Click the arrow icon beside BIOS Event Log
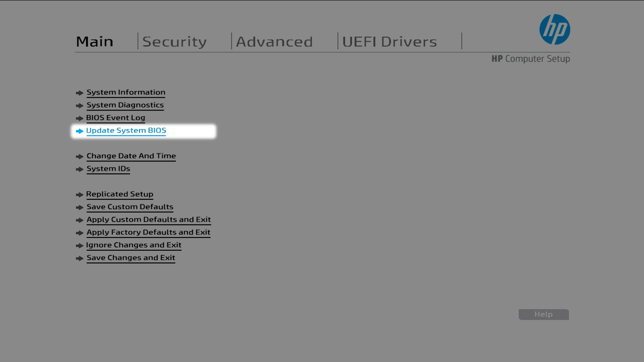The image size is (644, 362). pos(80,118)
